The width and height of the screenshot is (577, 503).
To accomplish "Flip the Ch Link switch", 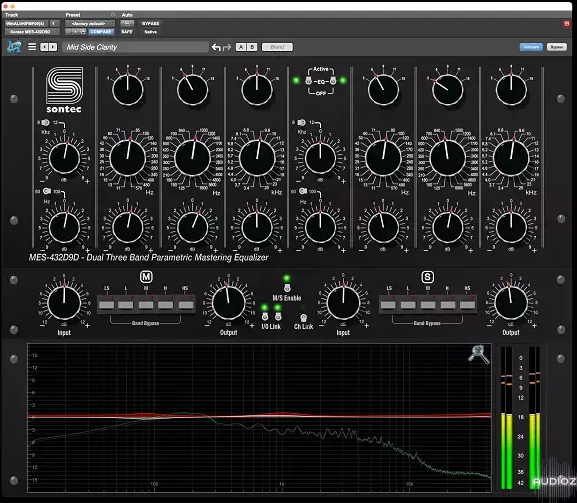I will (x=303, y=317).
